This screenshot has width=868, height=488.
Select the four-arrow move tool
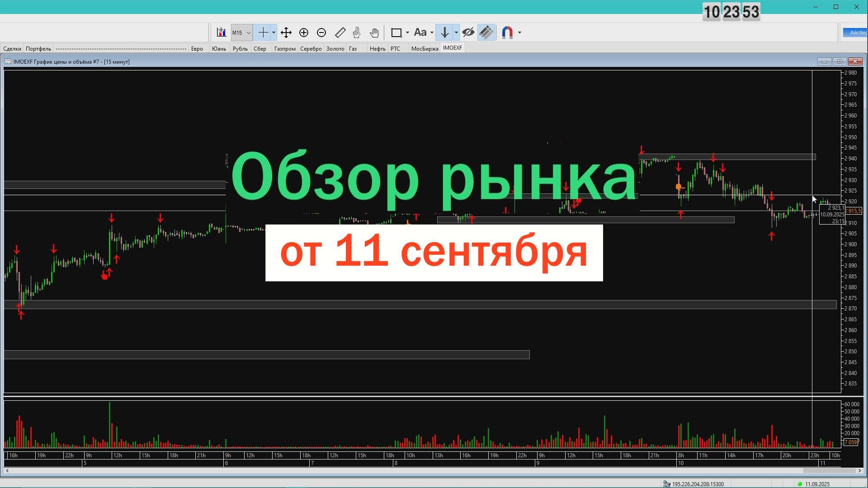(286, 33)
